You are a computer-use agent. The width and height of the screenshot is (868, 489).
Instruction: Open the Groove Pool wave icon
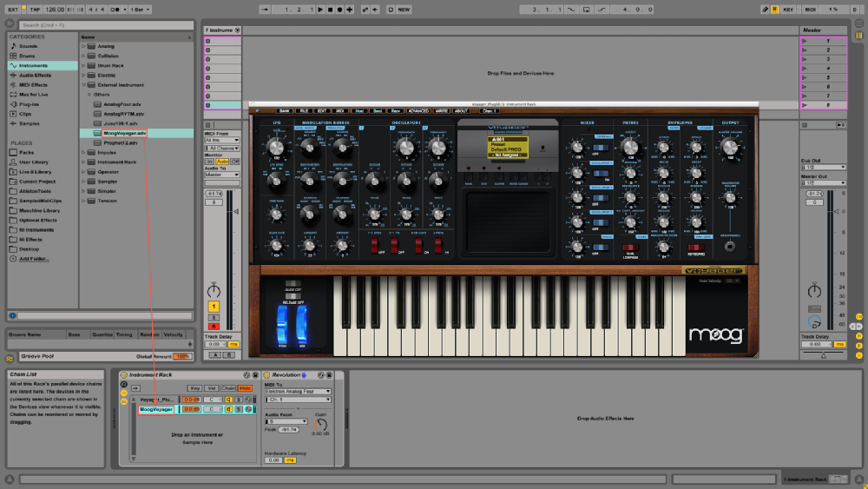point(10,357)
